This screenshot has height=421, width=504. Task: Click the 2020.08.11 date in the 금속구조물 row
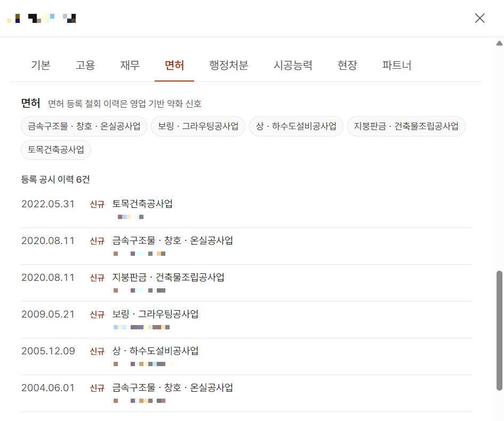(48, 240)
